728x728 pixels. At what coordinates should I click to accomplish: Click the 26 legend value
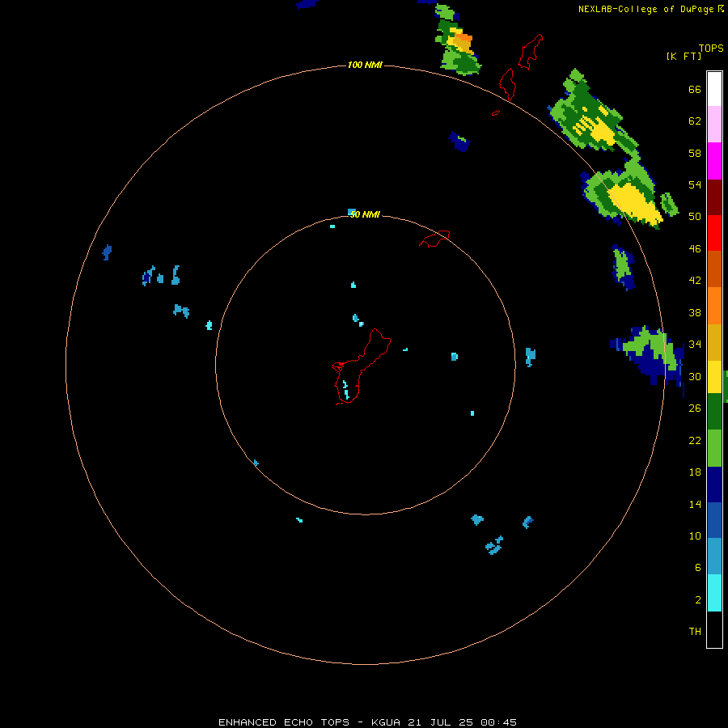(x=695, y=408)
